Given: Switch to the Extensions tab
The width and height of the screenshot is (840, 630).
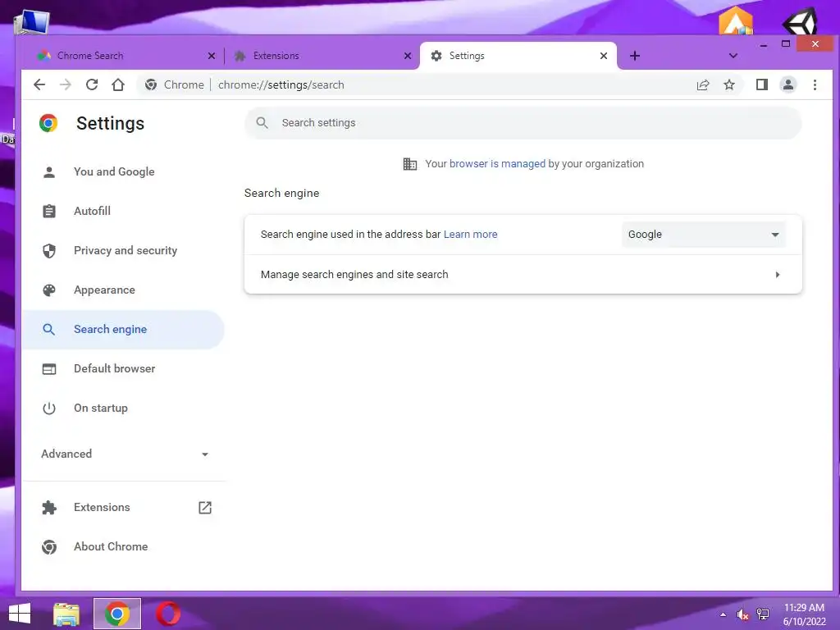Looking at the screenshot, I should [322, 56].
